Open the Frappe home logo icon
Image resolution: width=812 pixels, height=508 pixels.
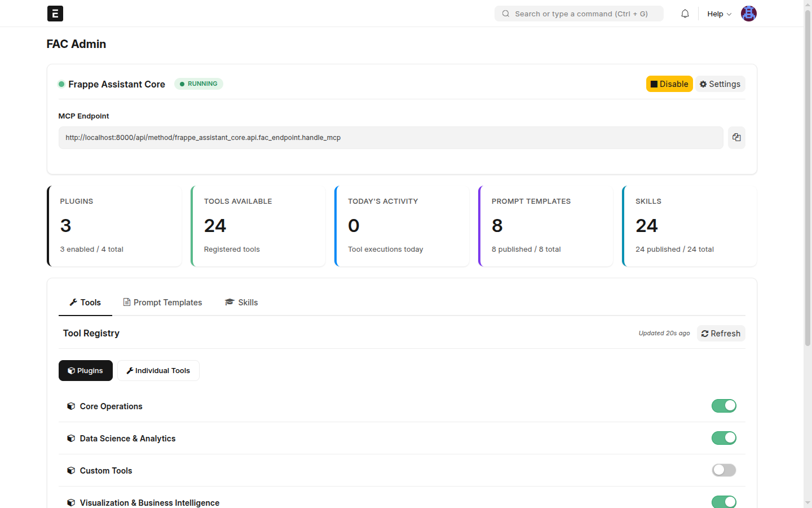click(x=55, y=14)
